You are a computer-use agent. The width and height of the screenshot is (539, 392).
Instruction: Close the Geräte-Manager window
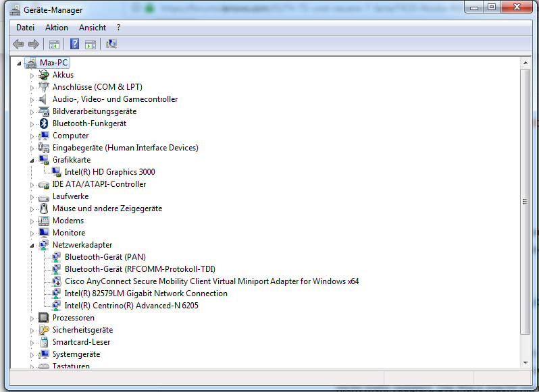tap(517, 7)
